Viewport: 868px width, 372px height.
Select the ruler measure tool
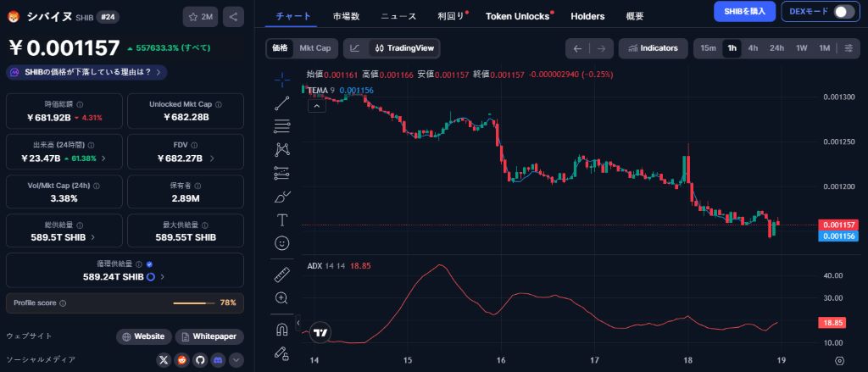(x=282, y=275)
